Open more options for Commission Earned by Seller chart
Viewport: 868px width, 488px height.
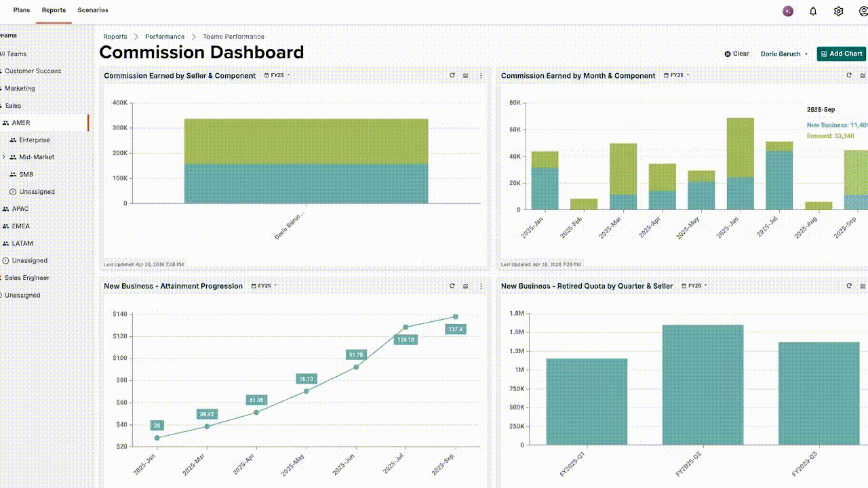click(x=481, y=76)
